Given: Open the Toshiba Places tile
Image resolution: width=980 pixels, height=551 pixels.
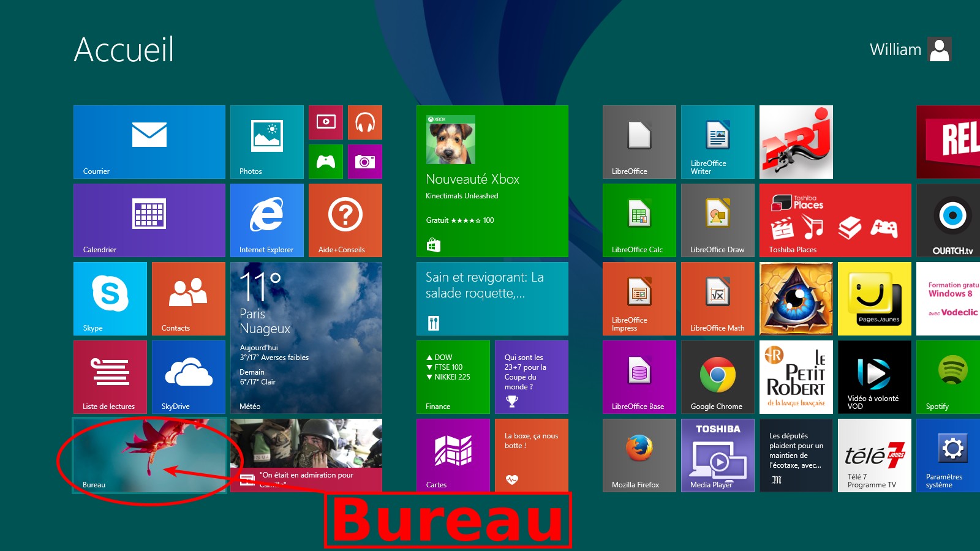Looking at the screenshot, I should click(835, 220).
